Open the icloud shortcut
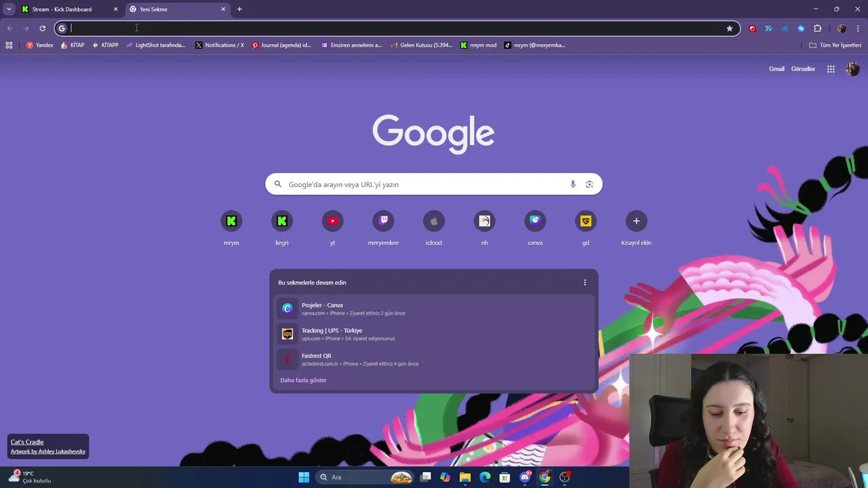 coord(434,228)
